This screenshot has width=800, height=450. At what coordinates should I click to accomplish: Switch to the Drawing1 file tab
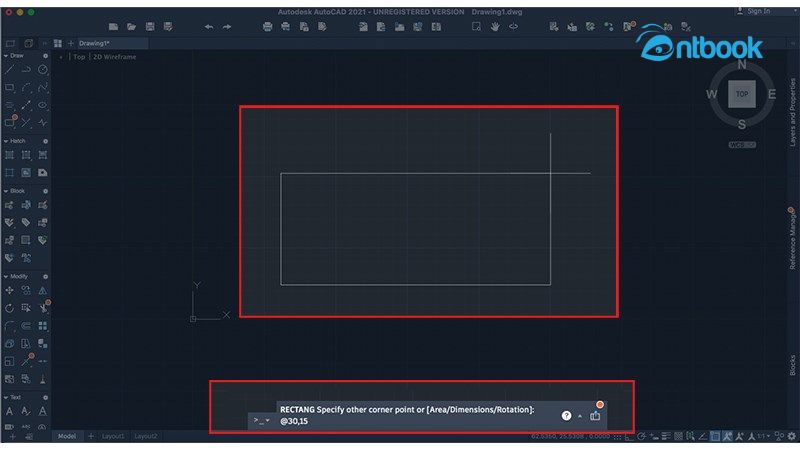[x=94, y=43]
